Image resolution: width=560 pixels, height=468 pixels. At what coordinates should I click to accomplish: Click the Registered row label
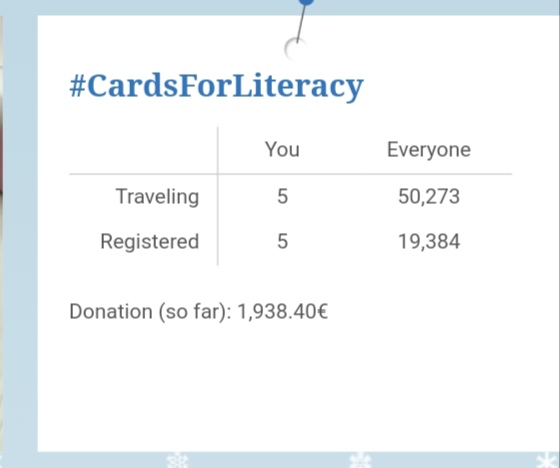click(150, 242)
